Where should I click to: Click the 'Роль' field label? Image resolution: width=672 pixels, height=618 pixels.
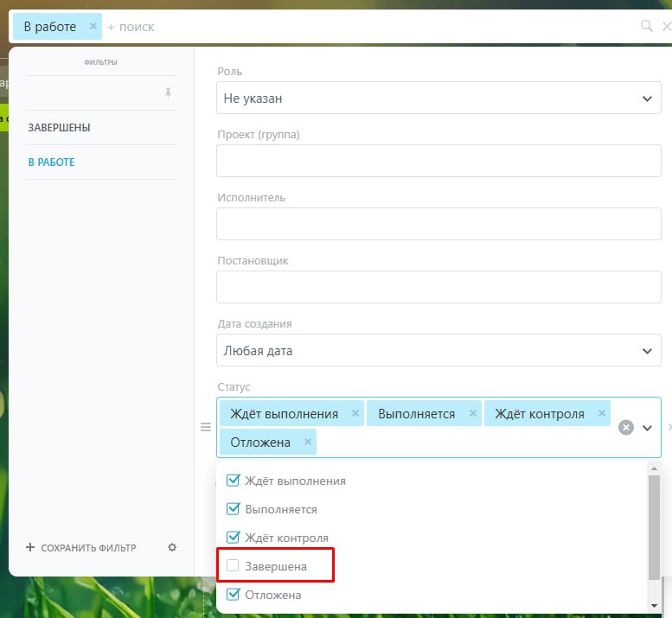pos(229,71)
